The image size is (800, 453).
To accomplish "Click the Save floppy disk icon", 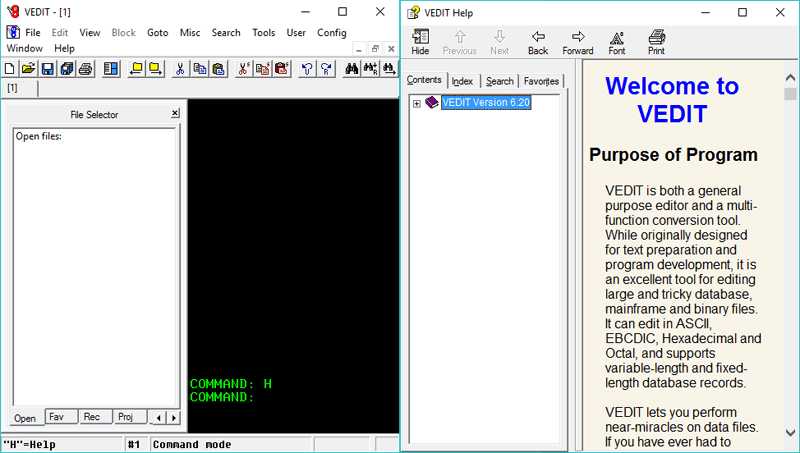I will [47, 68].
